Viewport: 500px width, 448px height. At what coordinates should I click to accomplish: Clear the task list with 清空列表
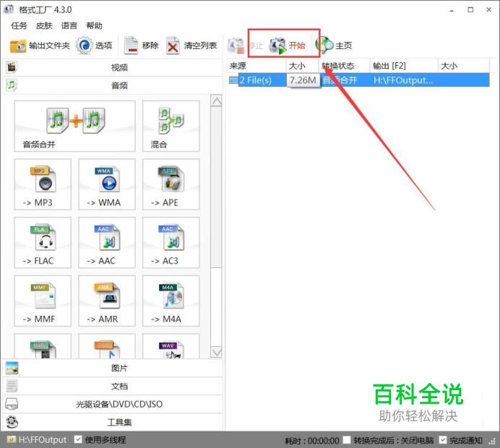[191, 46]
